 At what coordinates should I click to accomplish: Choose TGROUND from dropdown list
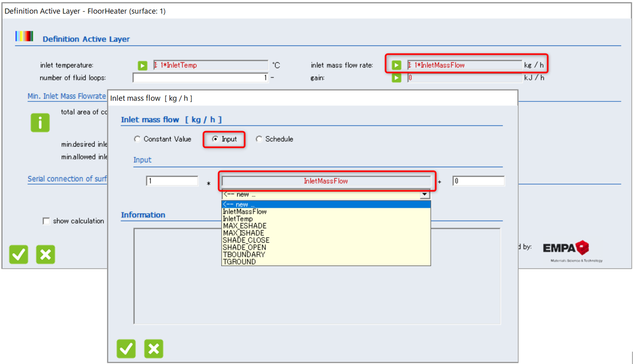pos(326,262)
